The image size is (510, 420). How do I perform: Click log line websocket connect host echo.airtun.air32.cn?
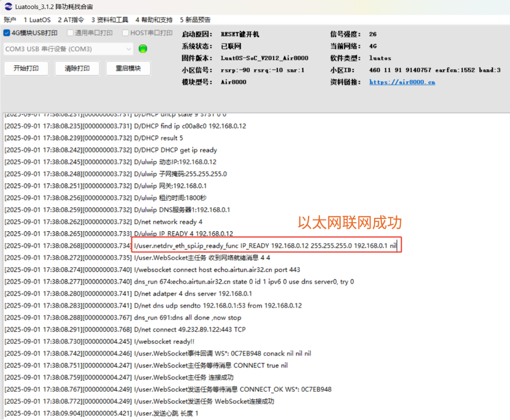click(152, 270)
